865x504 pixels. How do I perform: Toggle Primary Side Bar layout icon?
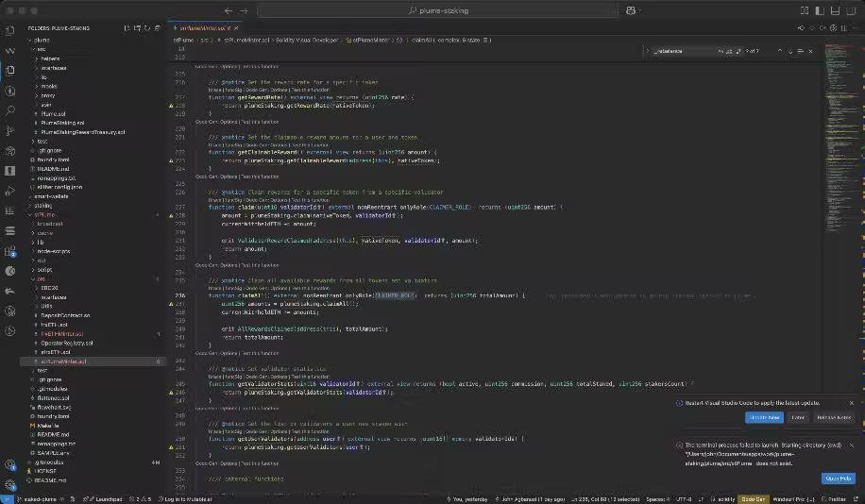click(x=820, y=10)
